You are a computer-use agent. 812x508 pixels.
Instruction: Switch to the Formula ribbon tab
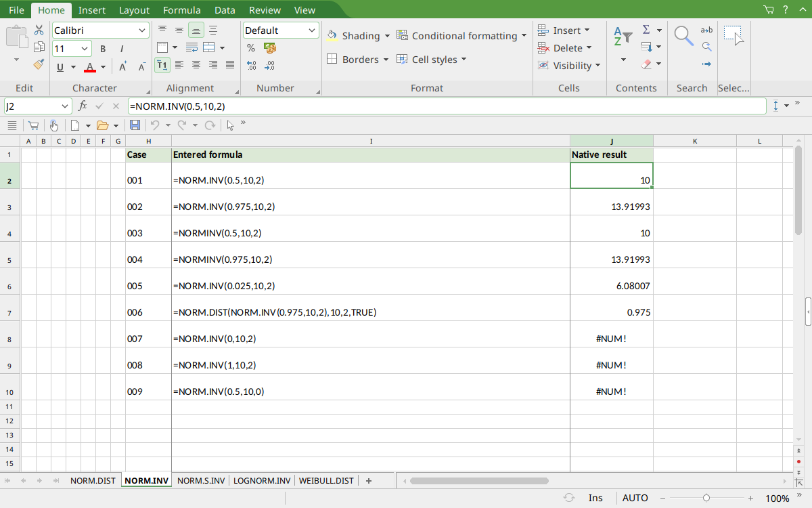point(182,10)
